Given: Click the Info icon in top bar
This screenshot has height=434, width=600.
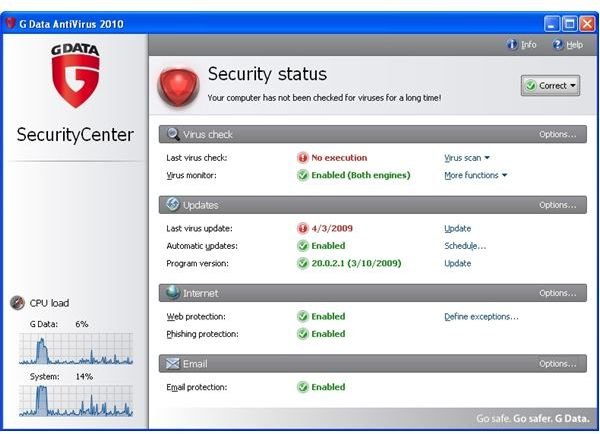Looking at the screenshot, I should (x=512, y=45).
